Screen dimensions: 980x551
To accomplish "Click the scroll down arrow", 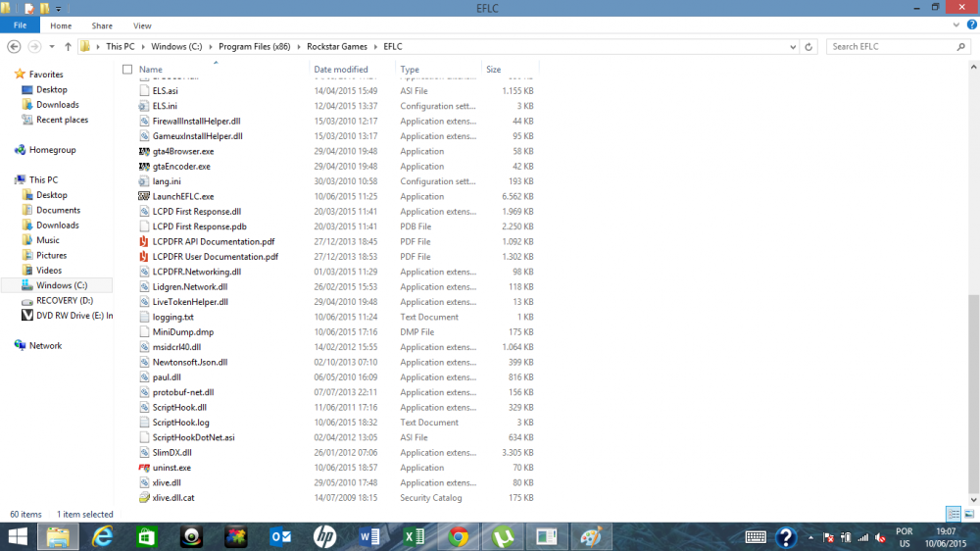I will point(973,500).
